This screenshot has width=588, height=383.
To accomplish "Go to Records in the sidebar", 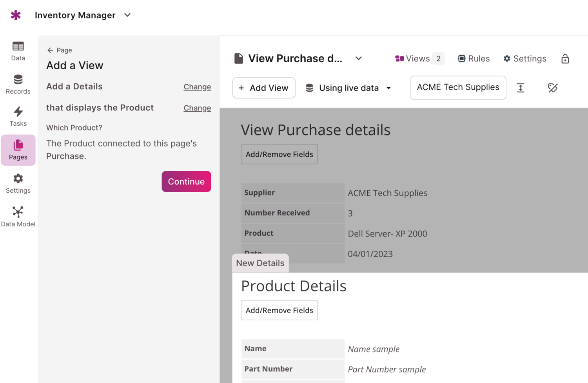I will tap(18, 84).
